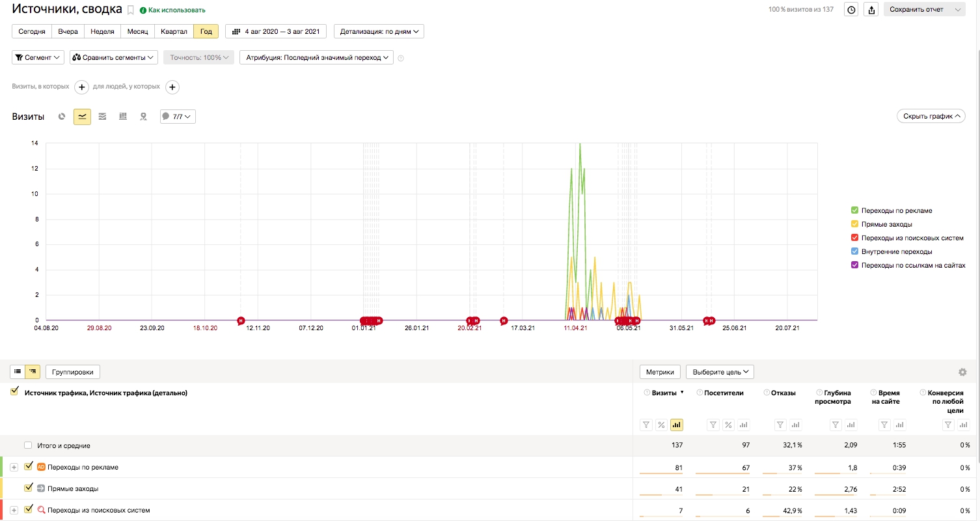Click the Скрыть график button

point(931,116)
